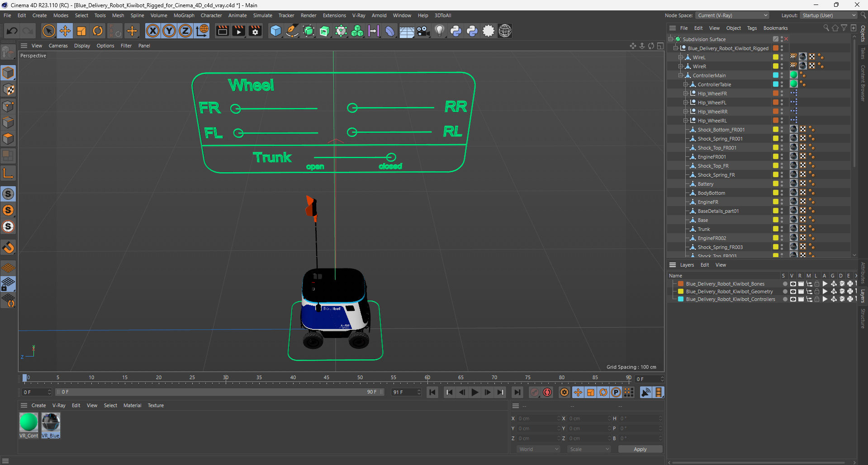Open the Layers panel Edit menu

(x=705, y=265)
